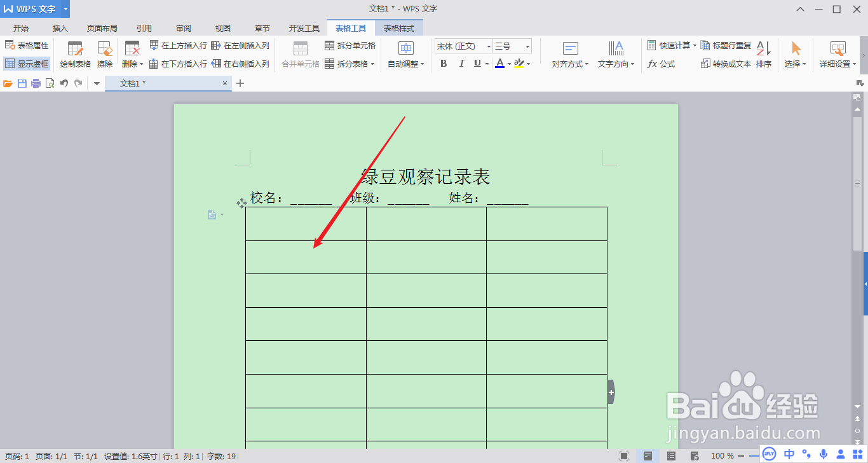Insert Formula (fx 公式)
Image resolution: width=868 pixels, height=463 pixels.
pos(661,64)
